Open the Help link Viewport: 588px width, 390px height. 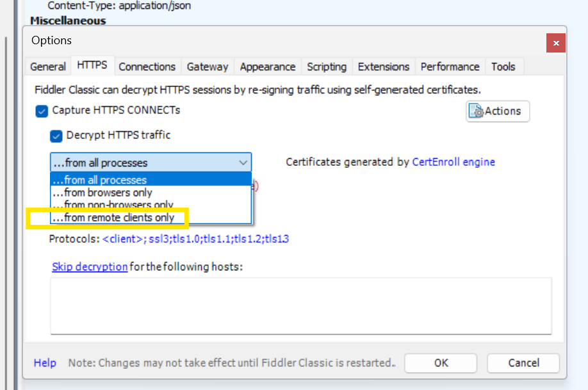pyautogui.click(x=45, y=363)
